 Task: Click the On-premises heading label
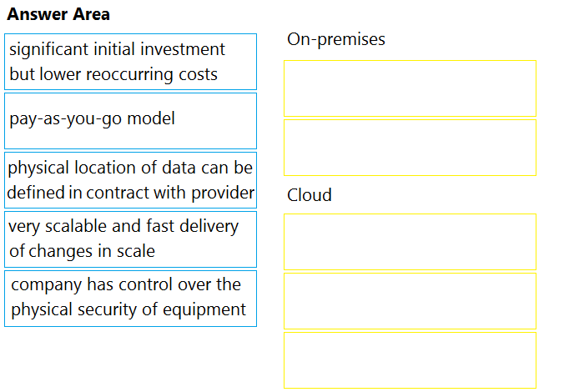[x=336, y=39]
